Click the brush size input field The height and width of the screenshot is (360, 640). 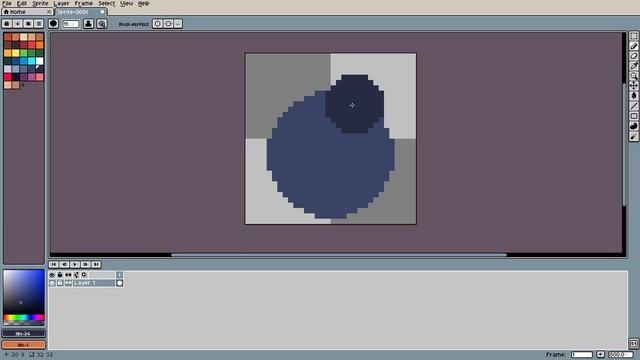click(71, 24)
